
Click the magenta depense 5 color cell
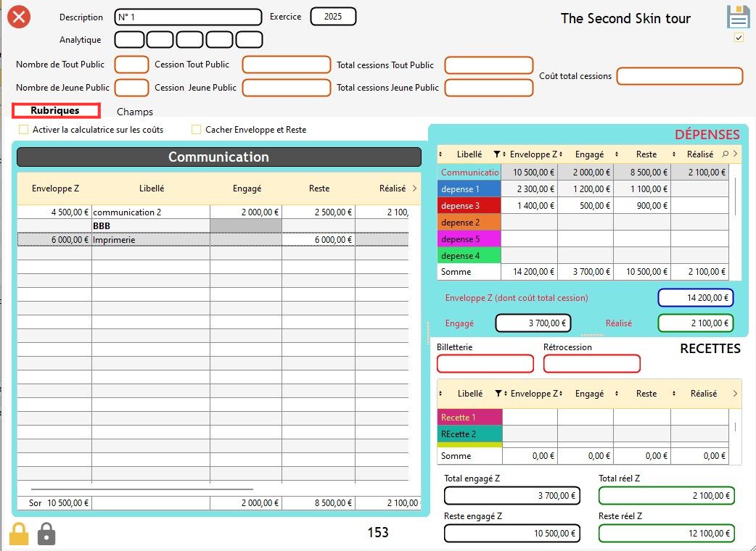469,239
